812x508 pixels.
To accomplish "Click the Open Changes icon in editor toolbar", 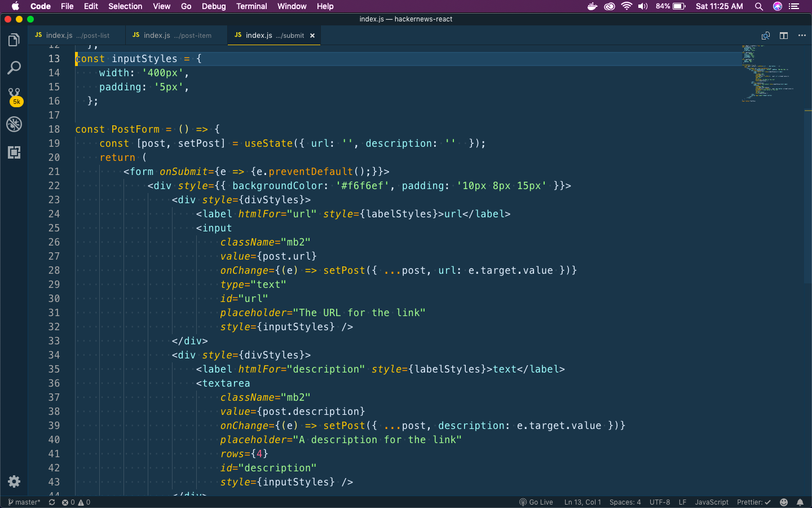I will point(766,36).
